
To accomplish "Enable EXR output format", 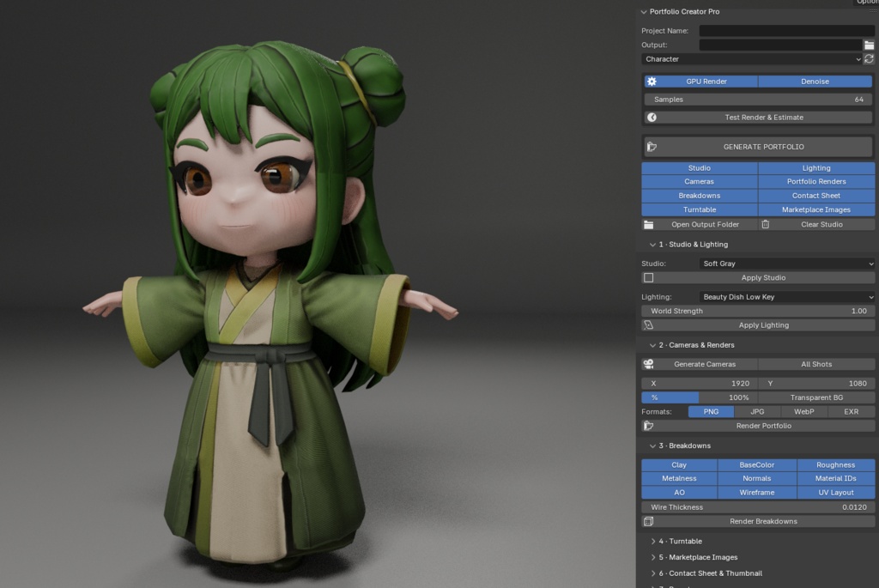I will pos(851,411).
